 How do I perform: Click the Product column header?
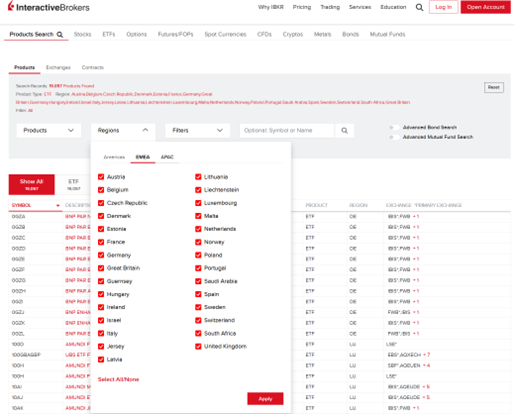(x=316, y=205)
